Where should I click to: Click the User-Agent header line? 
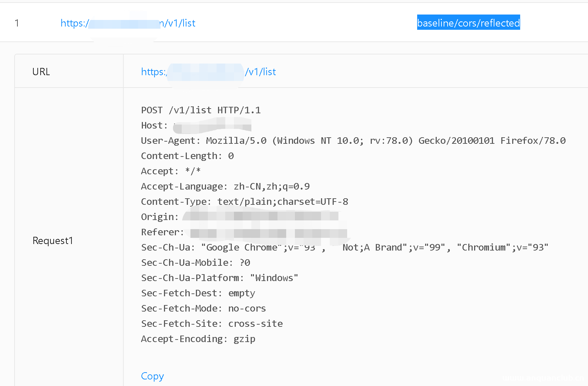pyautogui.click(x=353, y=141)
